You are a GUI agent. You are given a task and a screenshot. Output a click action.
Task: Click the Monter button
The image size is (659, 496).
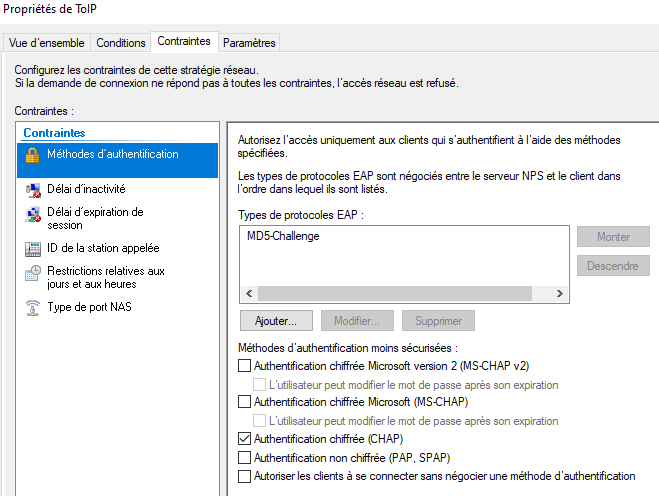pyautogui.click(x=613, y=237)
